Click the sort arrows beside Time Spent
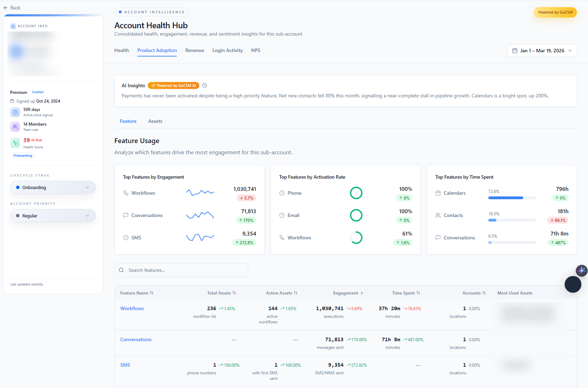 (x=418, y=293)
